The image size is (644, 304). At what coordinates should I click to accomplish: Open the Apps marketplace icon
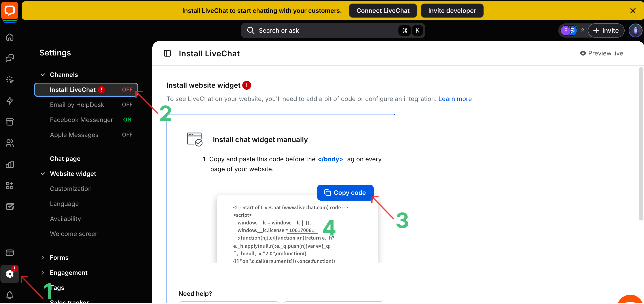(x=9, y=186)
